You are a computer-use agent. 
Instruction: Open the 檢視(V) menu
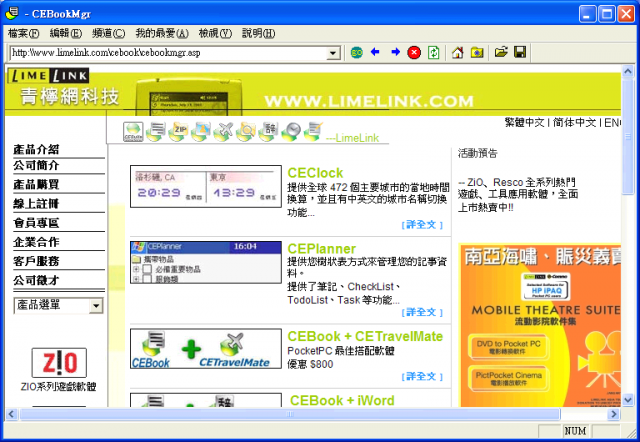click(x=215, y=33)
